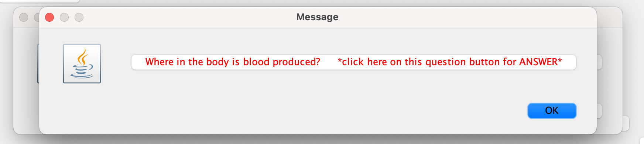Confirm the message with the OK button

tap(552, 110)
